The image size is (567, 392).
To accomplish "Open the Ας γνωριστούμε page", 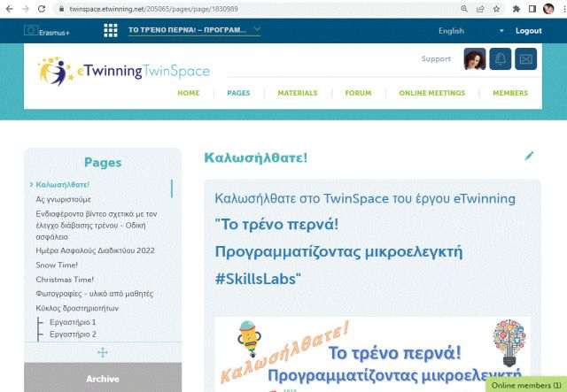I will coord(63,199).
